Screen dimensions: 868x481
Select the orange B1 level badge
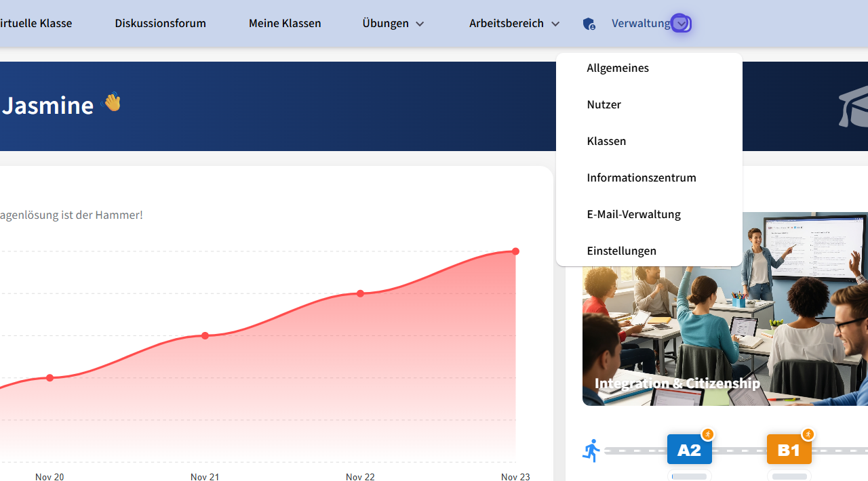[x=789, y=450]
